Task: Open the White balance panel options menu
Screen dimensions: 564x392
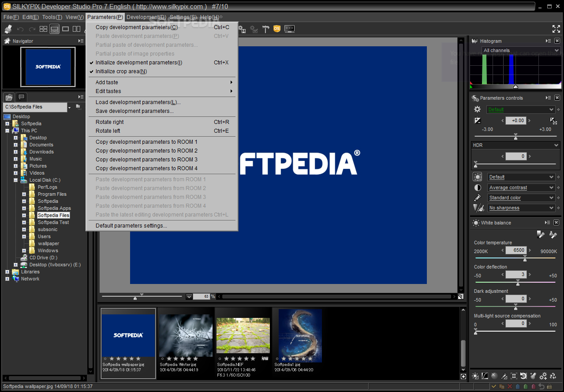Action: [x=548, y=223]
